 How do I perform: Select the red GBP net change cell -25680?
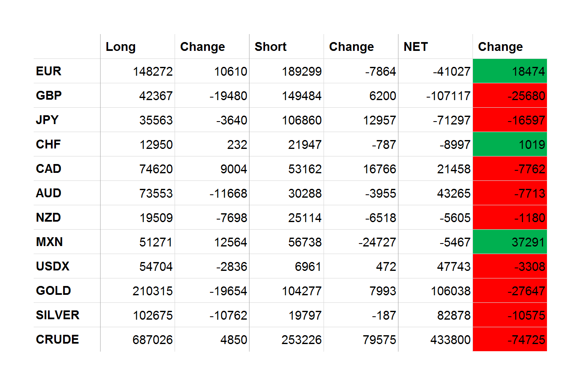tap(510, 95)
